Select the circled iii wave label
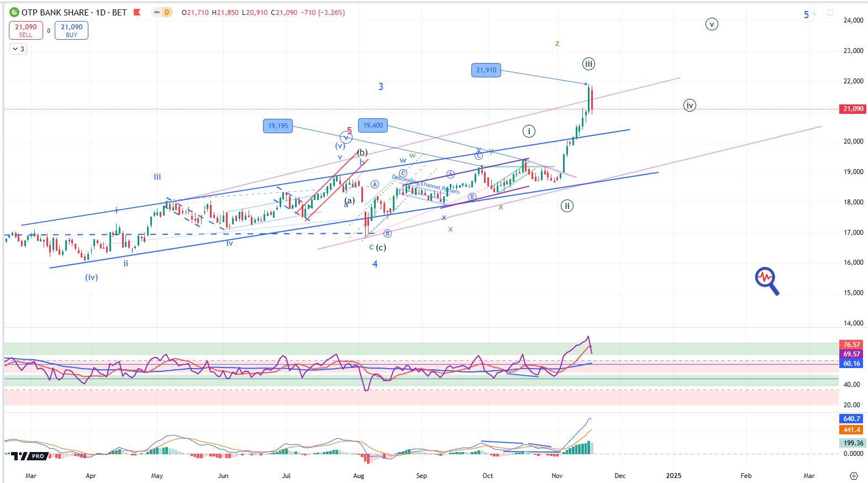This screenshot has width=868, height=483. [x=588, y=64]
